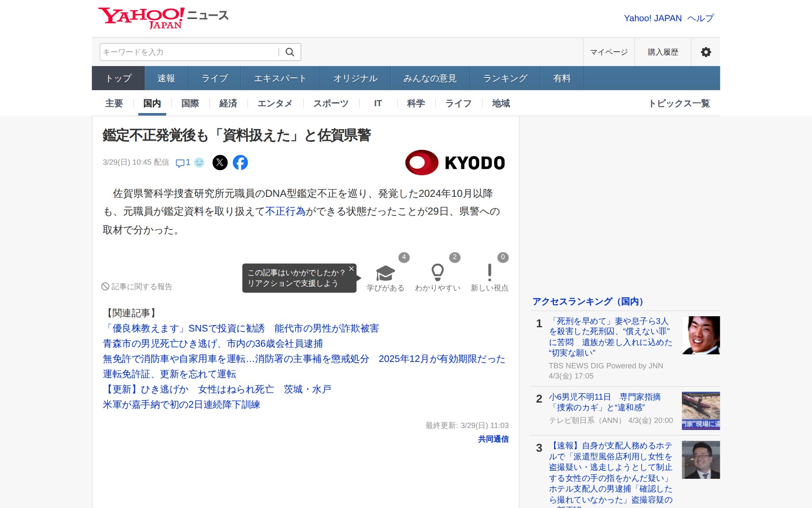Toggle the 新しい視点 reaction
812x508 pixels.
(489, 273)
